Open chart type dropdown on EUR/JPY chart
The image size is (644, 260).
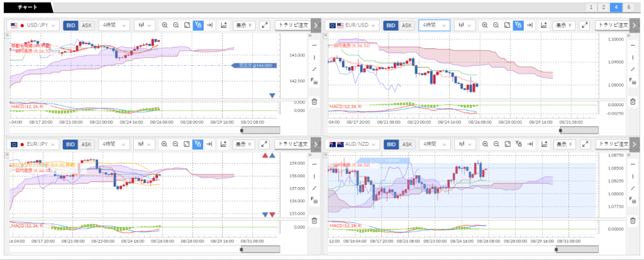click(146, 144)
